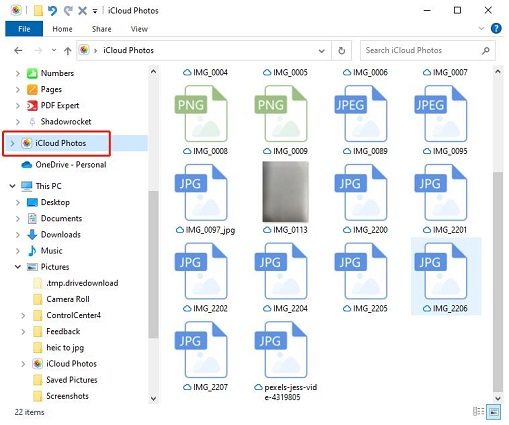The height and width of the screenshot is (425, 509).
Task: Click the IMG_0007 file label
Action: coord(450,72)
